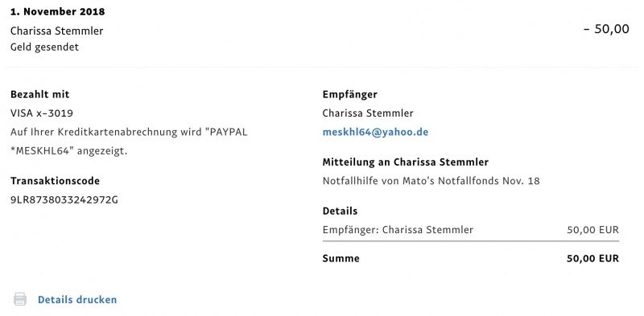The width and height of the screenshot is (644, 316).
Task: Click the -50,00 amount in header
Action: point(606,29)
